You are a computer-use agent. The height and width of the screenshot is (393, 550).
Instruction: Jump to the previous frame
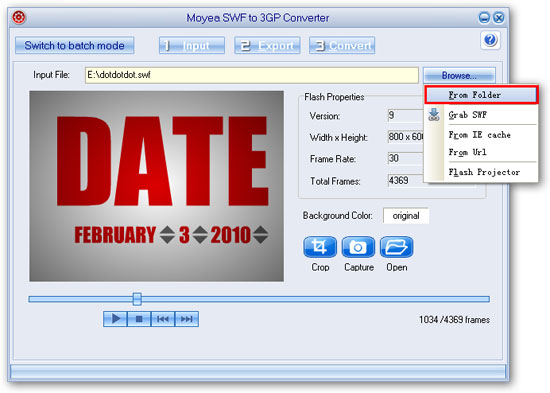click(163, 319)
